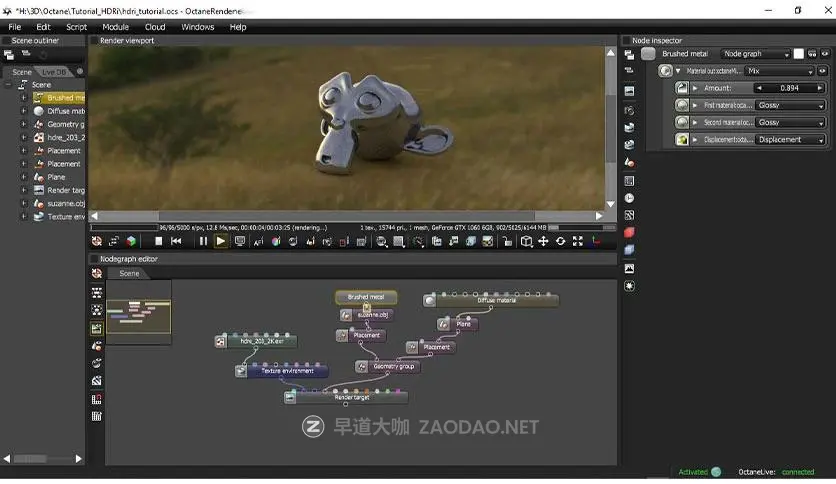Click the clock icon in inspector sidebar
The height and width of the screenshot is (484, 836).
coord(629,198)
